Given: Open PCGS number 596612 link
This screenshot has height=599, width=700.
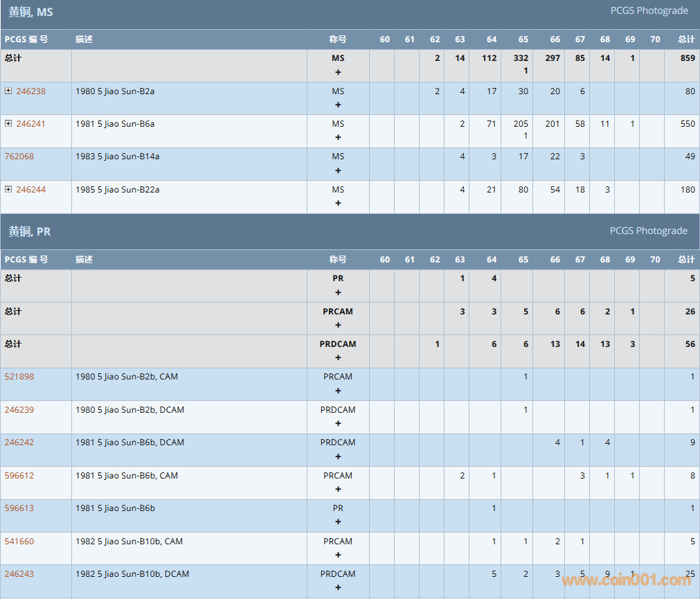Looking at the screenshot, I should [19, 476].
